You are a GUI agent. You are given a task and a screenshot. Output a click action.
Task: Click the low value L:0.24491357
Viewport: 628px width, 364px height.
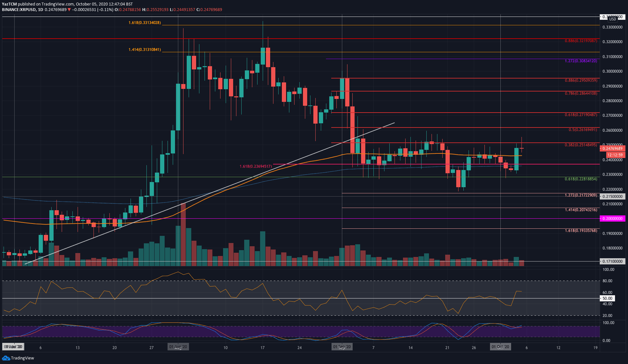pyautogui.click(x=182, y=10)
